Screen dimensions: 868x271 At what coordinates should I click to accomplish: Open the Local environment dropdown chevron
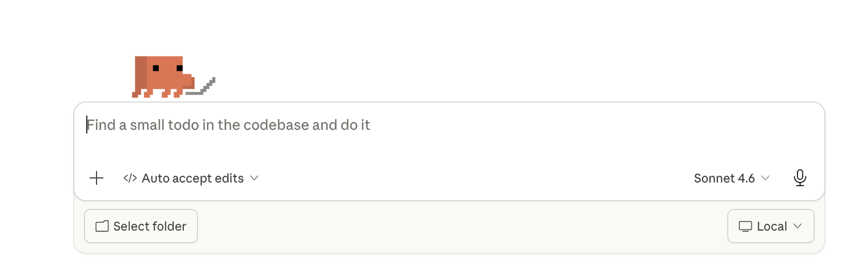[797, 226]
